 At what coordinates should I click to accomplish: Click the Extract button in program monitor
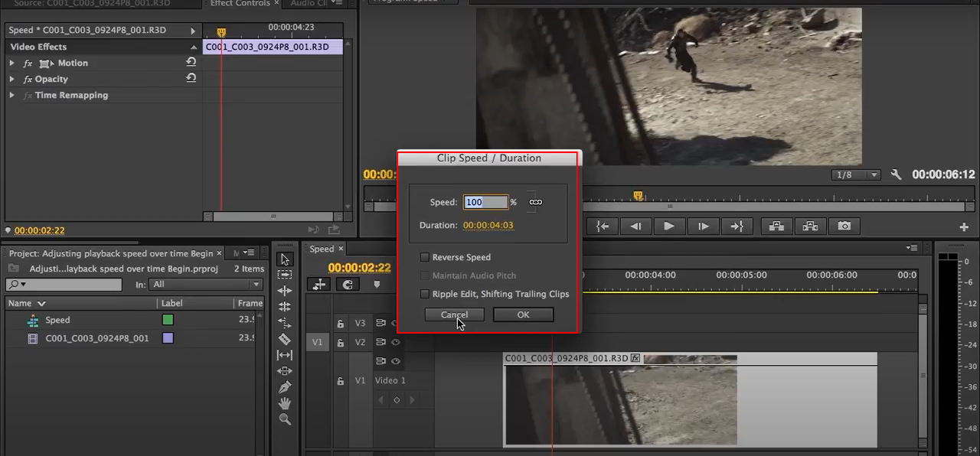810,226
